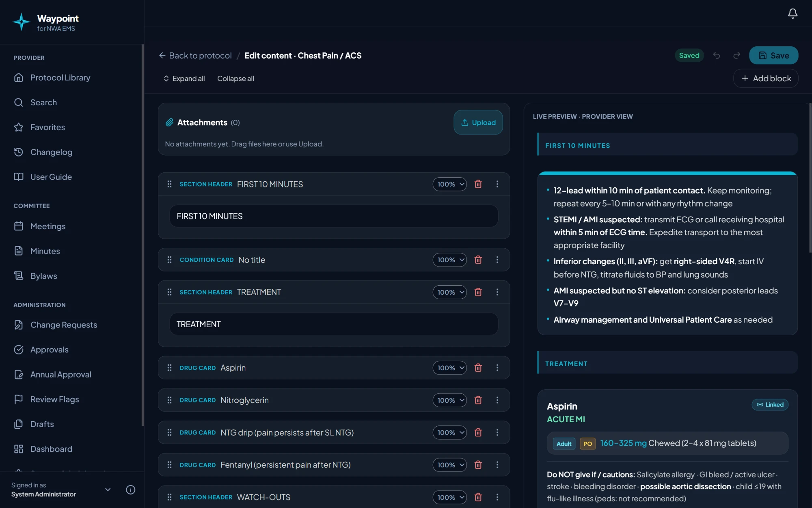Open 100% dropdown on Nitroglycerin block
The height and width of the screenshot is (508, 812).
450,400
